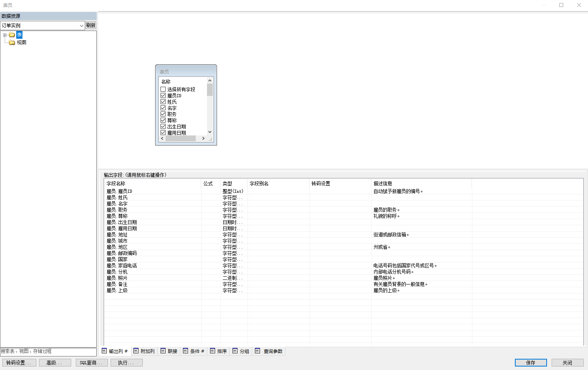Screen dimensions: 588x370
Task: Click the 查询参数 tab icon
Action: point(257,351)
